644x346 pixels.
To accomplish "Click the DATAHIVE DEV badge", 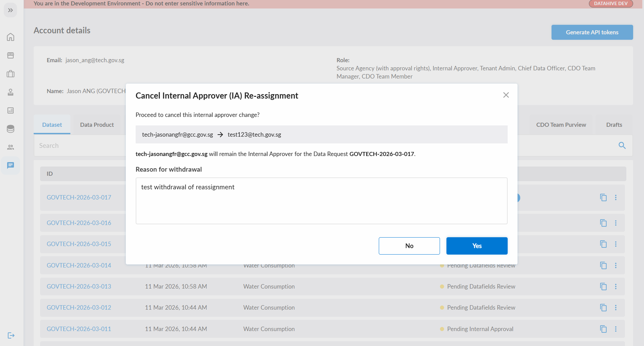I will (x=611, y=3).
